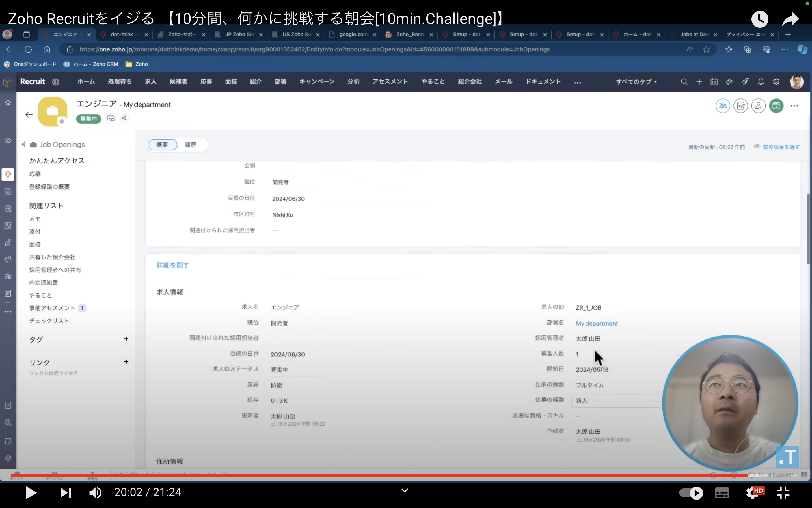Toggle the bookmark star in the address bar
The width and height of the screenshot is (812, 508).
click(x=707, y=49)
